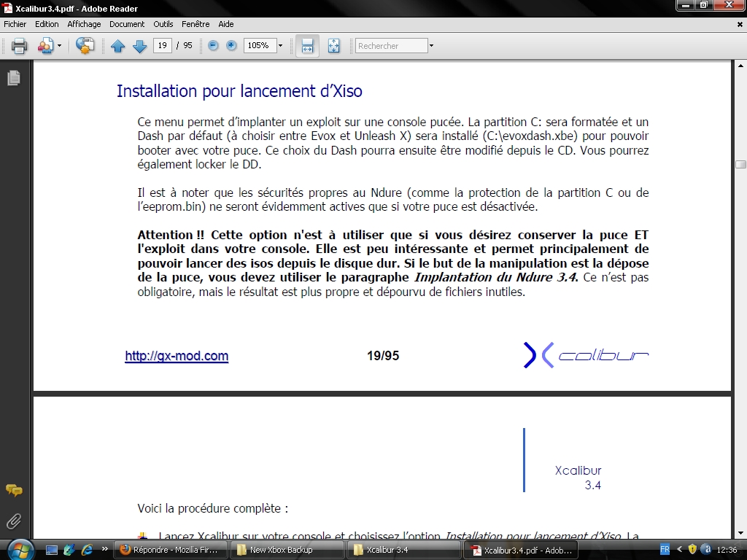Zoom out with the minus button
This screenshot has height=560, width=747.
[x=213, y=45]
